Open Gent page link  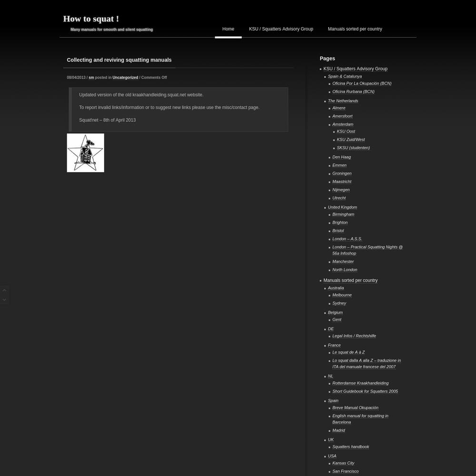[337, 320]
